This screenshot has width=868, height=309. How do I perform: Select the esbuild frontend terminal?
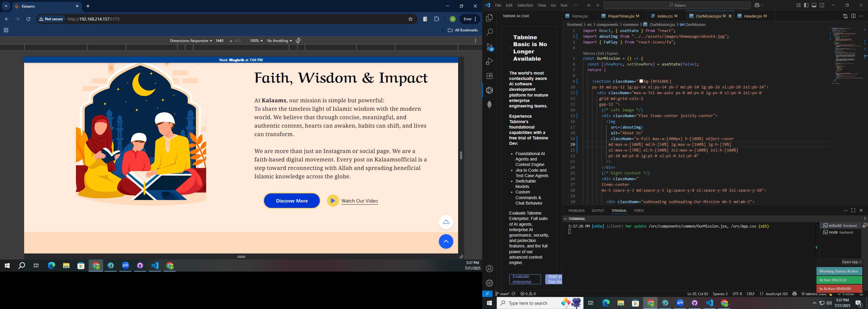pos(841,225)
